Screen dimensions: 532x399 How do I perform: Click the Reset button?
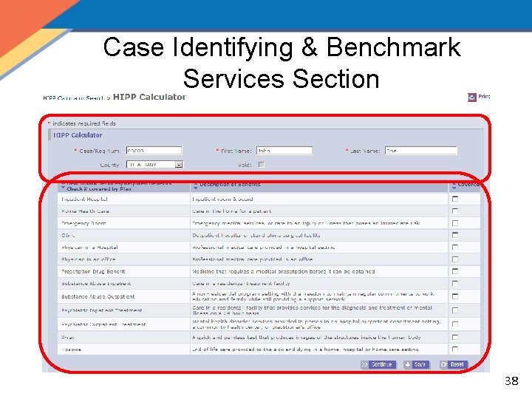point(453,364)
